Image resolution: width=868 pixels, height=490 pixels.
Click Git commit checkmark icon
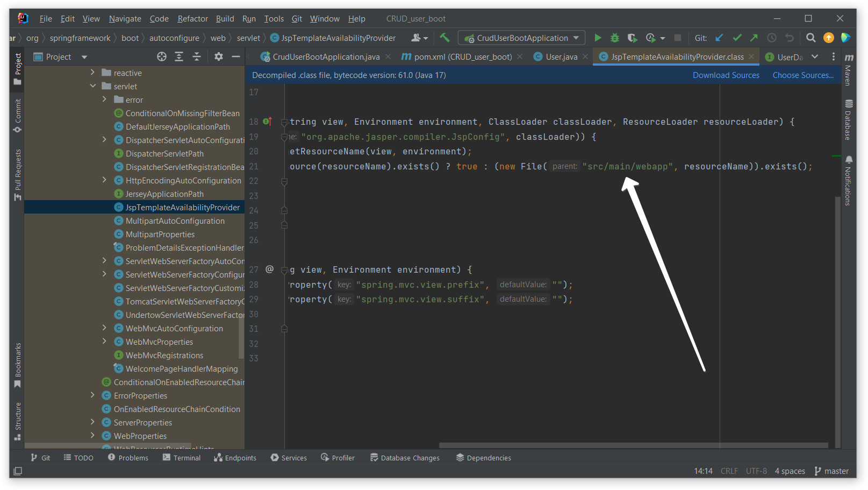(737, 38)
